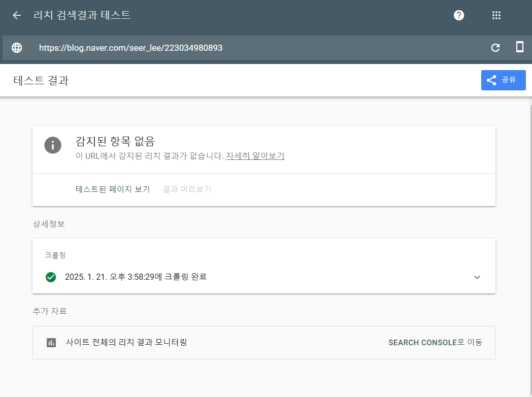Edit the blog.naver.com URL field
Image resolution: width=532 pixels, height=397 pixels.
click(130, 48)
